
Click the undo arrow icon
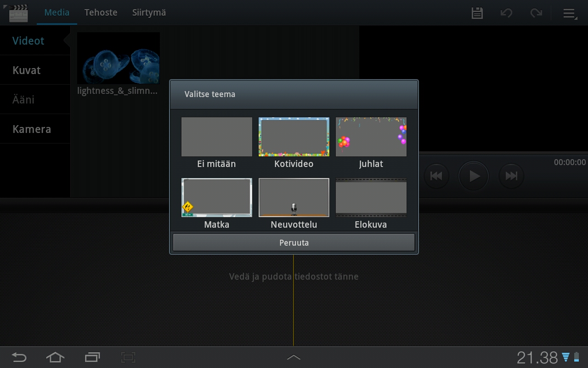click(x=506, y=13)
